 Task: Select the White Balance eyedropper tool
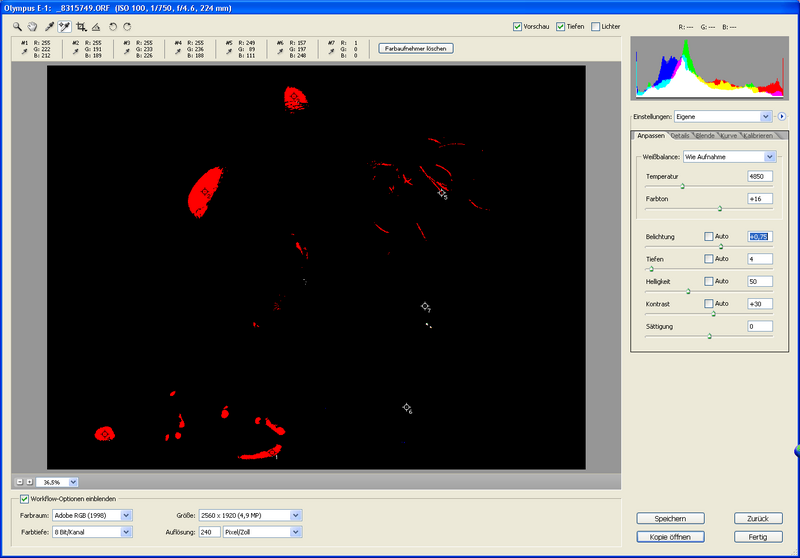coord(49,26)
